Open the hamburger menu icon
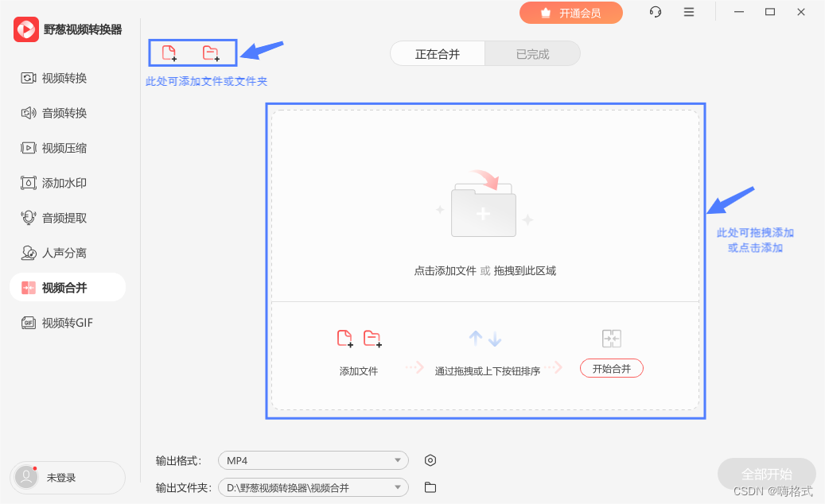Screen dimensions: 825x504 coord(689,12)
